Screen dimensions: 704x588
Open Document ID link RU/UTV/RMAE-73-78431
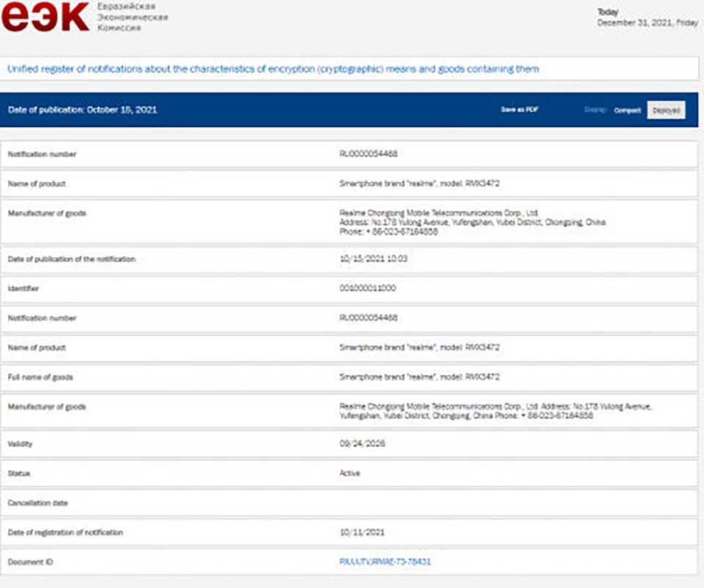(x=385, y=562)
